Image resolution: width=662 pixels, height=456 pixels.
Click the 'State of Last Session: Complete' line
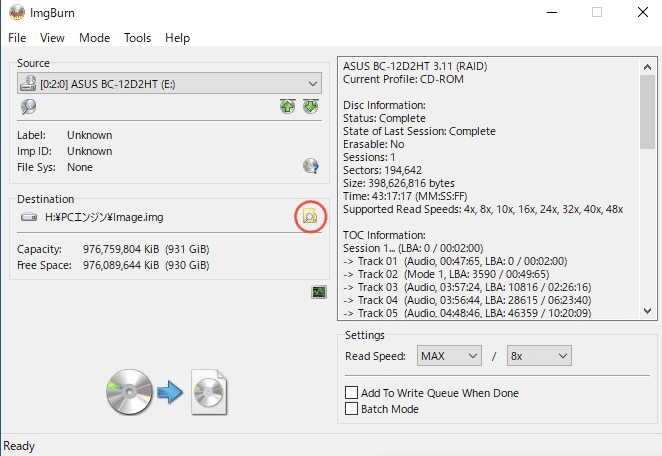point(419,131)
